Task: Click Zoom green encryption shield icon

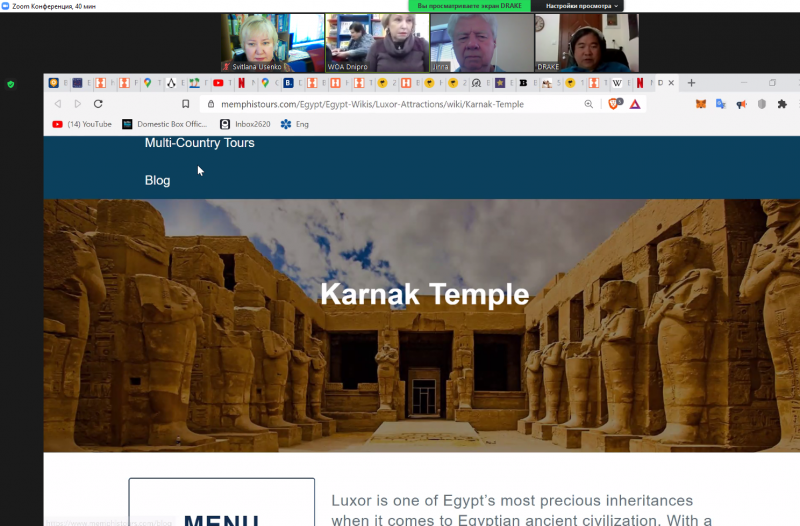Action: tap(11, 84)
